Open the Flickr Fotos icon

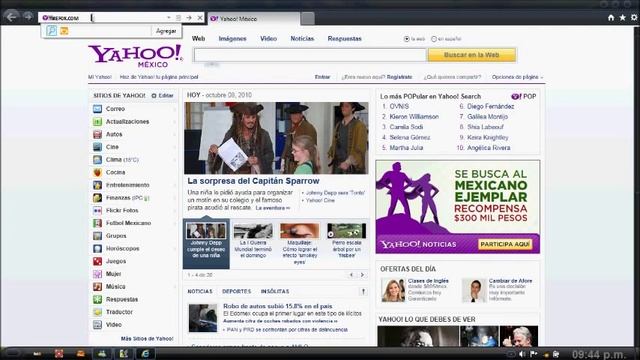(x=97, y=210)
